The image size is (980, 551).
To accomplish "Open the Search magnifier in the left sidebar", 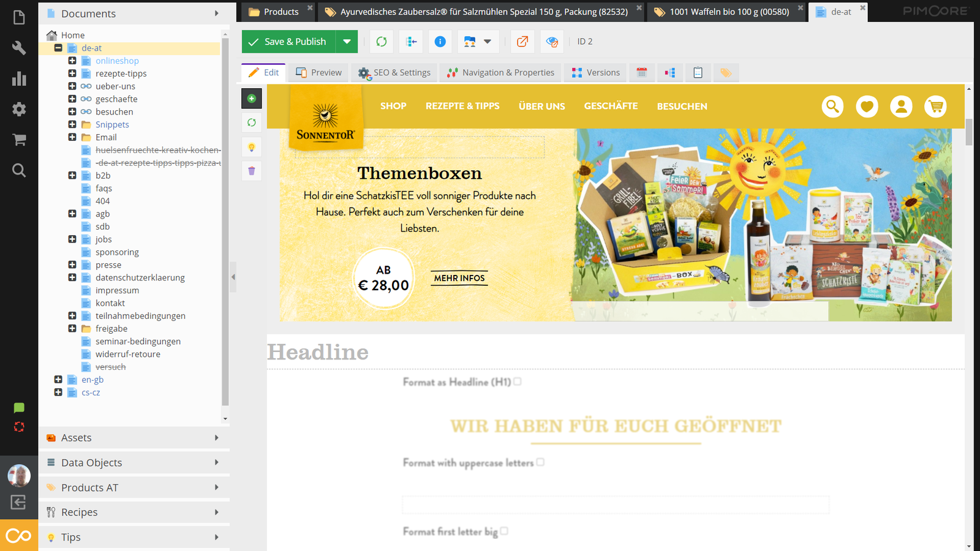I will tap(19, 170).
